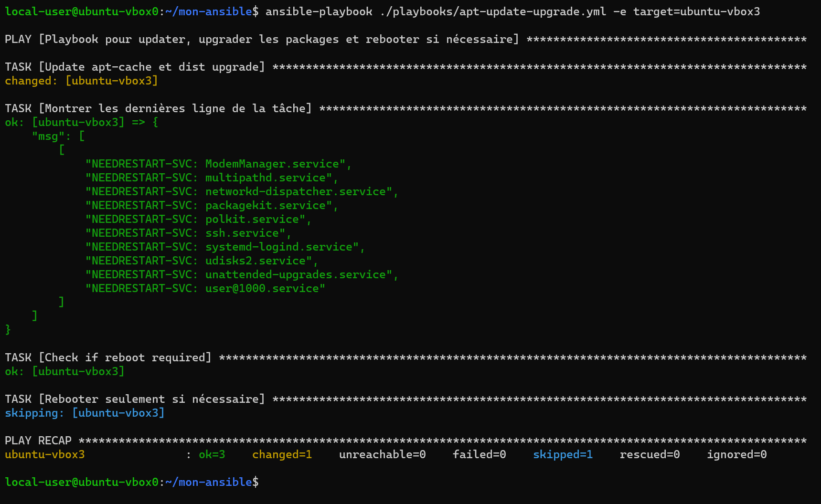Image resolution: width=821 pixels, height=504 pixels.
Task: Click the "msg": [ key
Action: tap(58, 136)
